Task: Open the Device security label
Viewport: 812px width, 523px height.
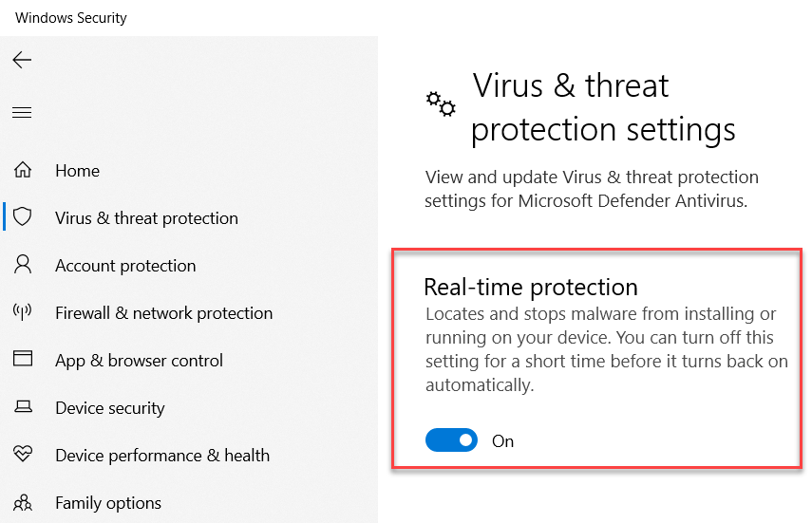Action: (x=110, y=408)
